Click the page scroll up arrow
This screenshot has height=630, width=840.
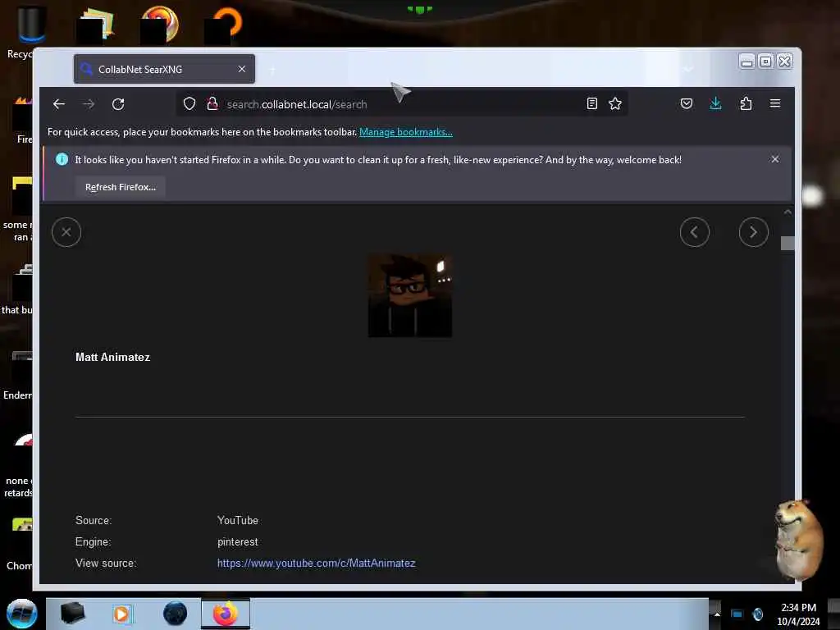tap(787, 212)
